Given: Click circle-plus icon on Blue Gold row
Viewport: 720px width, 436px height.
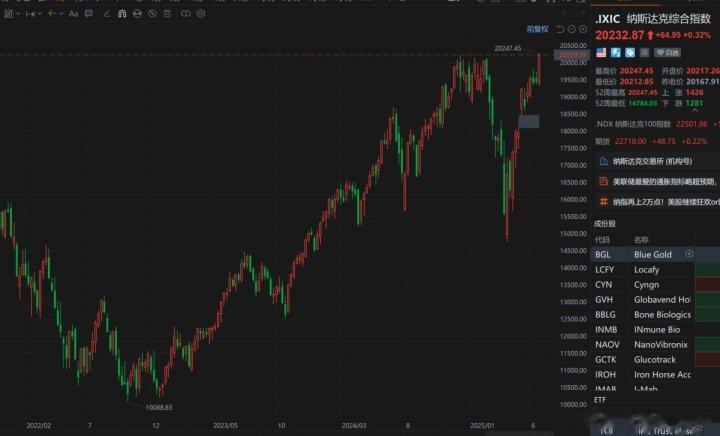Looking at the screenshot, I should 689,254.
